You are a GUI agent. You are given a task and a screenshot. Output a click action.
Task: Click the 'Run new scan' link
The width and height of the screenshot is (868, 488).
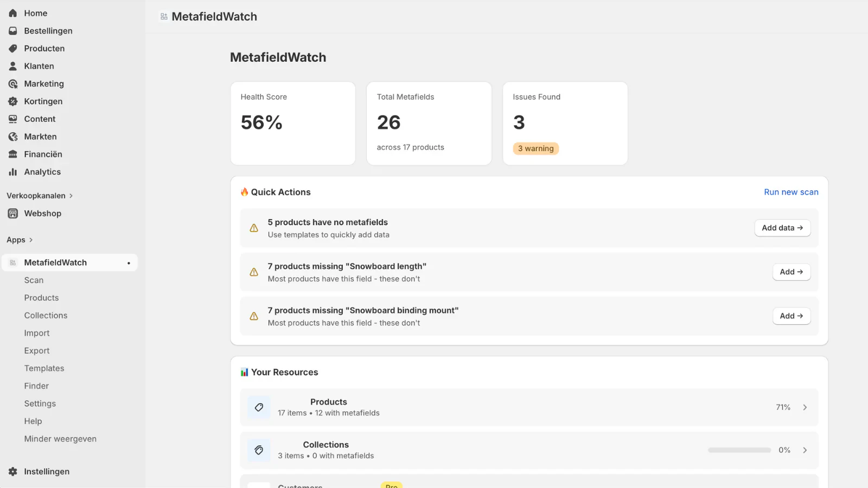[x=791, y=192]
